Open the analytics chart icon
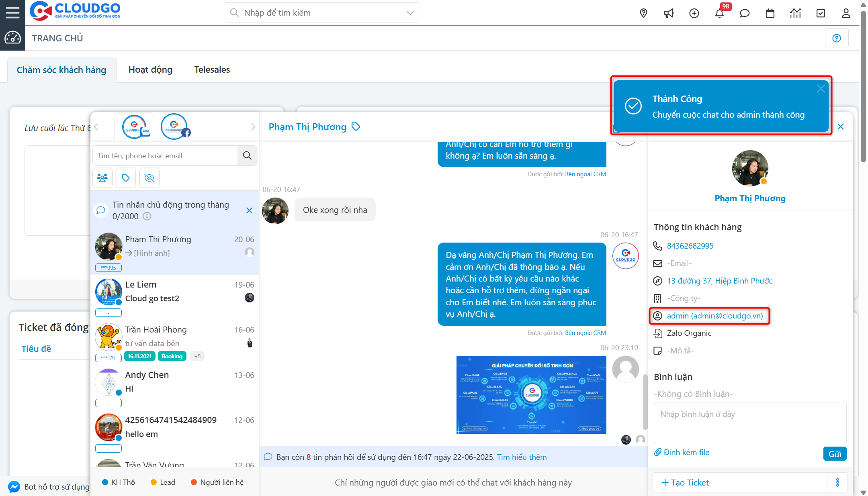Screen dimensions: 868x496 [x=795, y=13]
